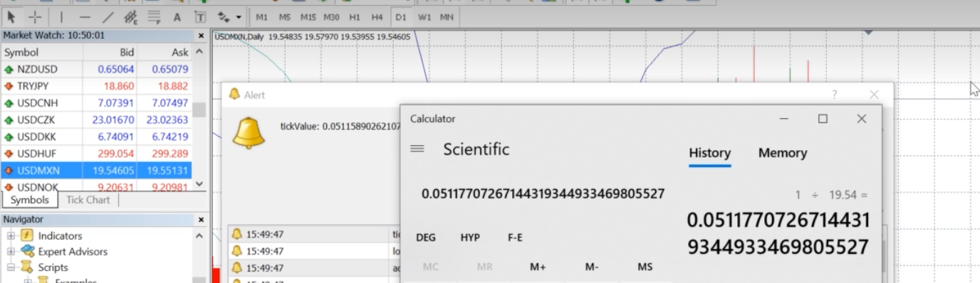Switch to the Calculator History tab
This screenshot has width=980, height=283.
coord(710,153)
